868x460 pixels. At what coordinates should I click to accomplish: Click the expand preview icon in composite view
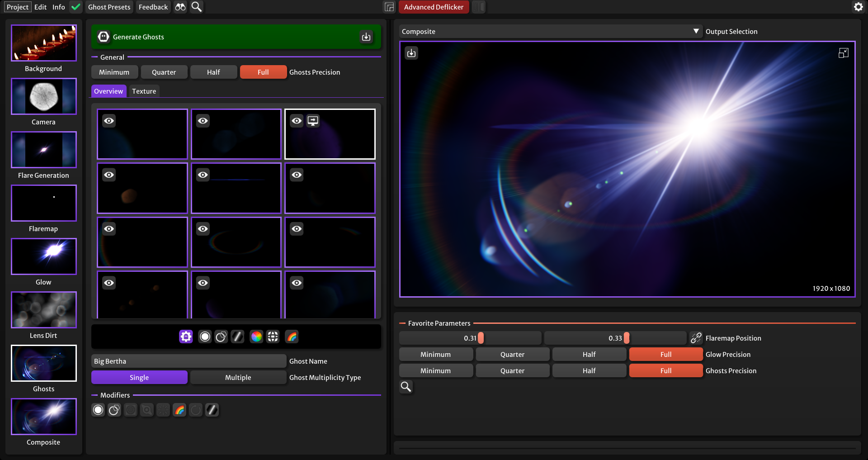click(844, 53)
